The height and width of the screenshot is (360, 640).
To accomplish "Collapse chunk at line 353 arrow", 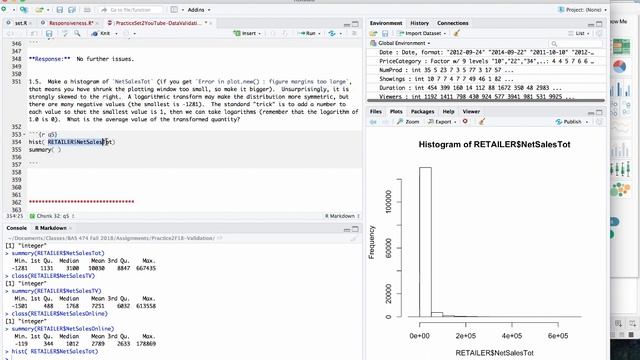I will 24,134.
